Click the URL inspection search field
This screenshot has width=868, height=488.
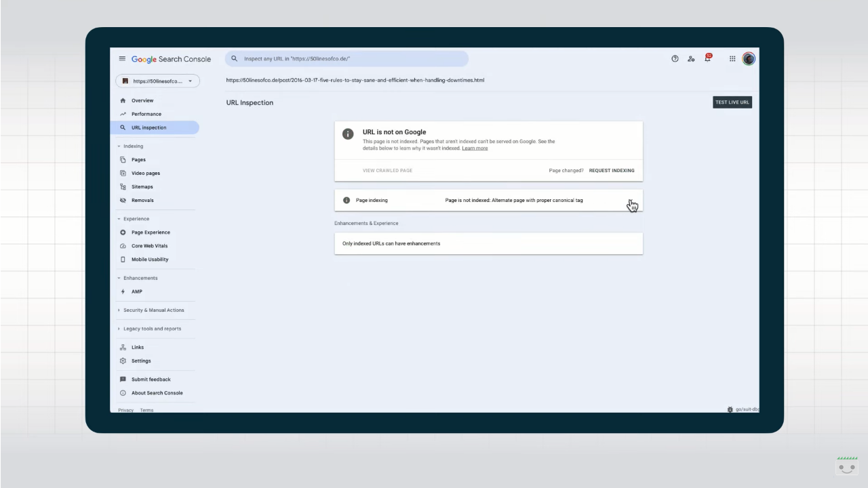tap(346, 59)
